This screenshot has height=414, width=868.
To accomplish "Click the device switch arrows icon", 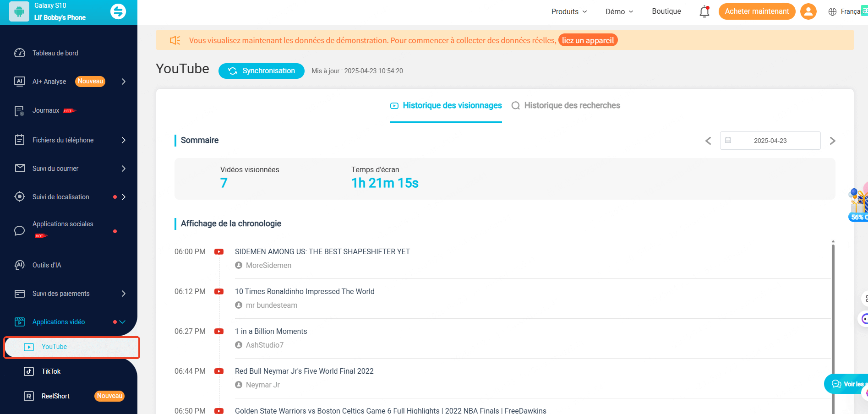I will pos(118,11).
